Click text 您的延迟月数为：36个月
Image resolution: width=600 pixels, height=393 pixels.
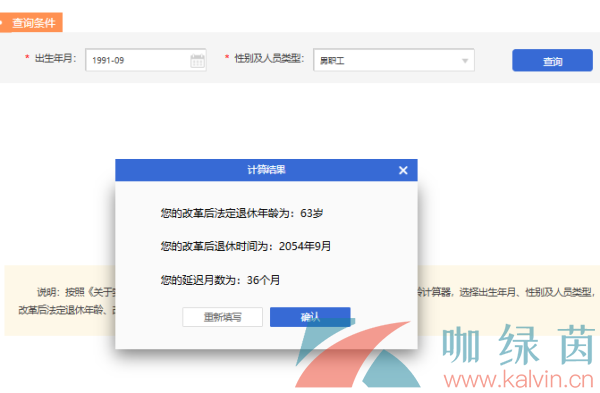point(220,280)
